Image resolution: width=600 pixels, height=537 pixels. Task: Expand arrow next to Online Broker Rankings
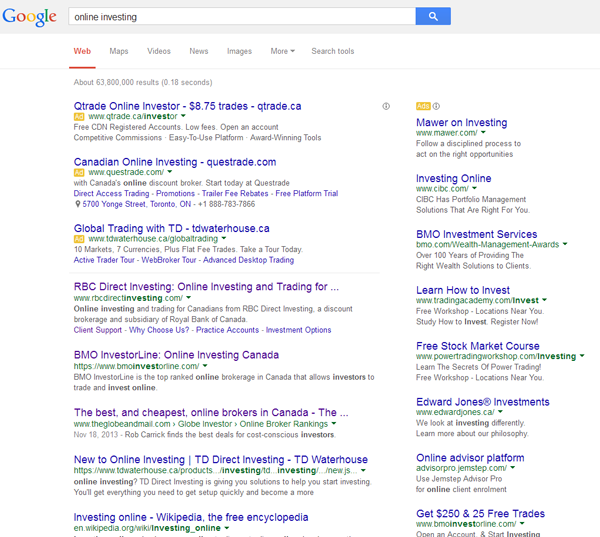pos(334,424)
